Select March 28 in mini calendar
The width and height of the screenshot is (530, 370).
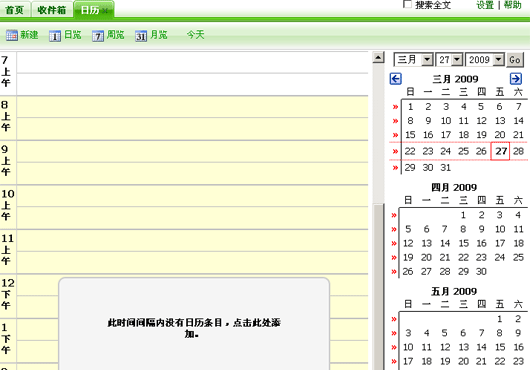coord(518,151)
